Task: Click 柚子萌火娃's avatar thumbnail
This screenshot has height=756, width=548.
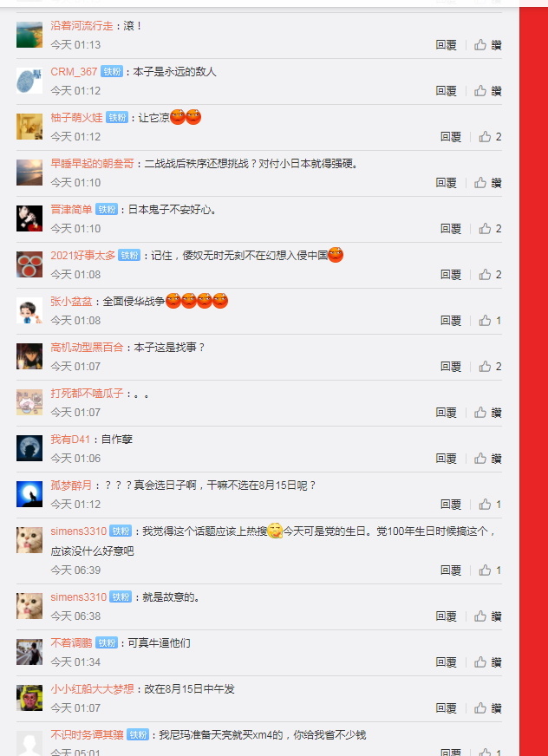Action: point(29,127)
